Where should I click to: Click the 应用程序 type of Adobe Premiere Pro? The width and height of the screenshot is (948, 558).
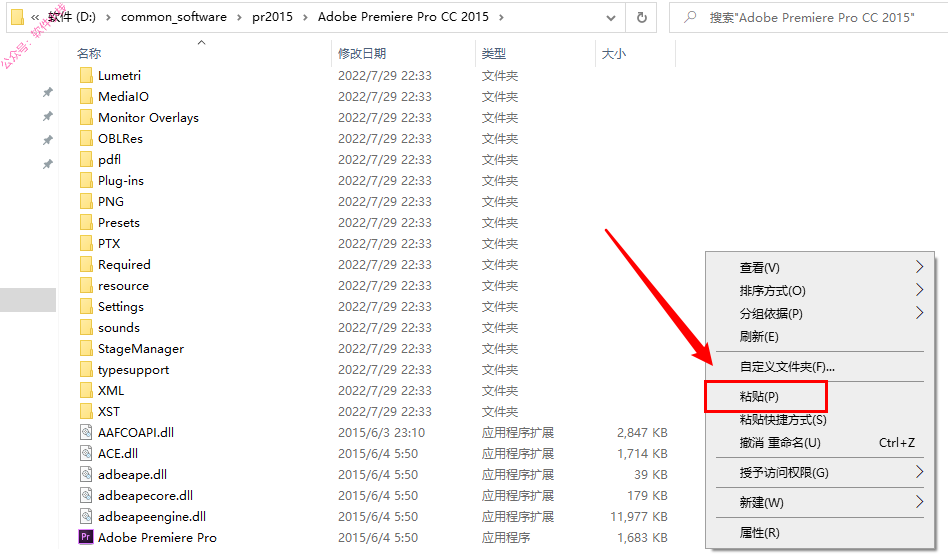tap(505, 537)
